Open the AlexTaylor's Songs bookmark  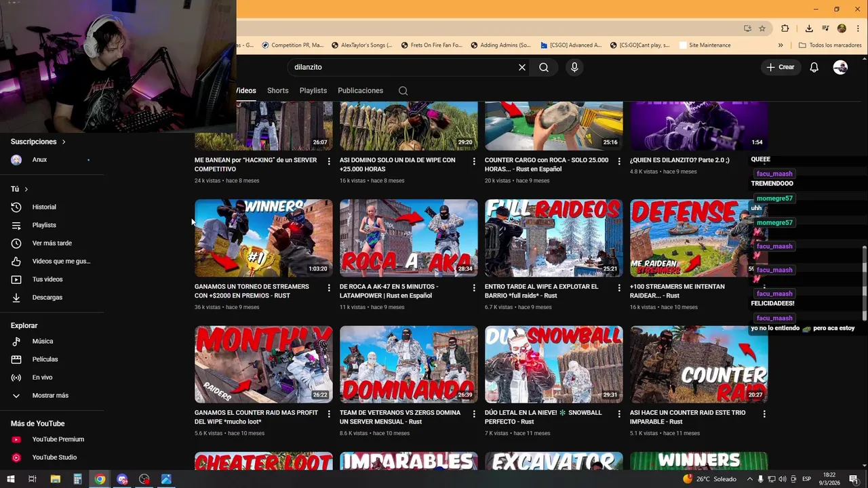[362, 45]
